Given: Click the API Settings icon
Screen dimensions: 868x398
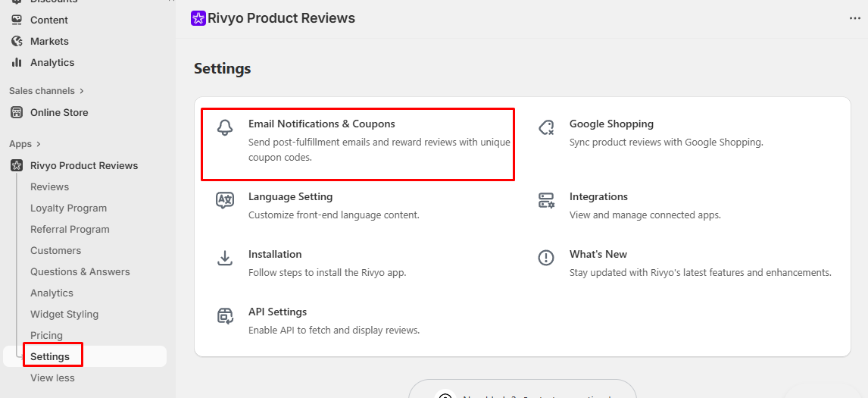Looking at the screenshot, I should (225, 315).
